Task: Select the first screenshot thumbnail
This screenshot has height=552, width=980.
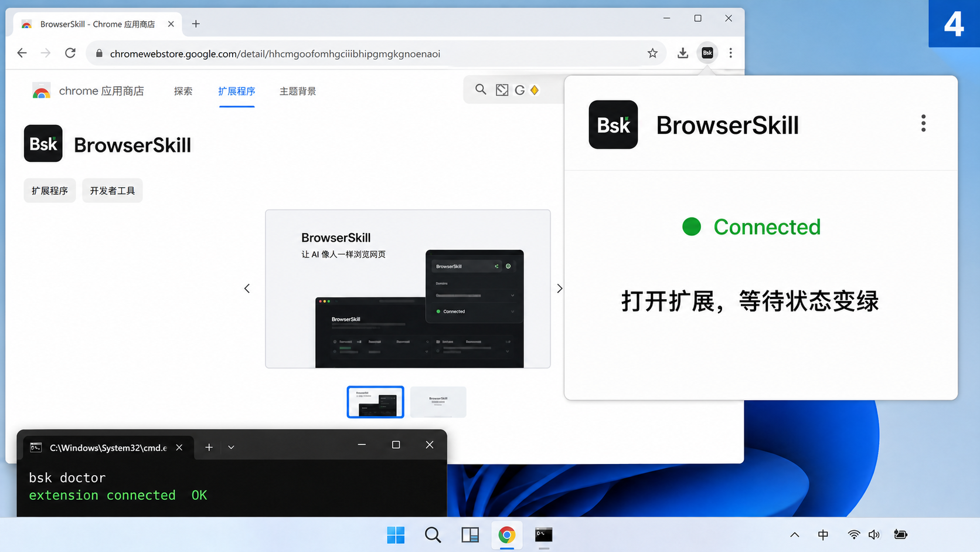Action: click(375, 402)
